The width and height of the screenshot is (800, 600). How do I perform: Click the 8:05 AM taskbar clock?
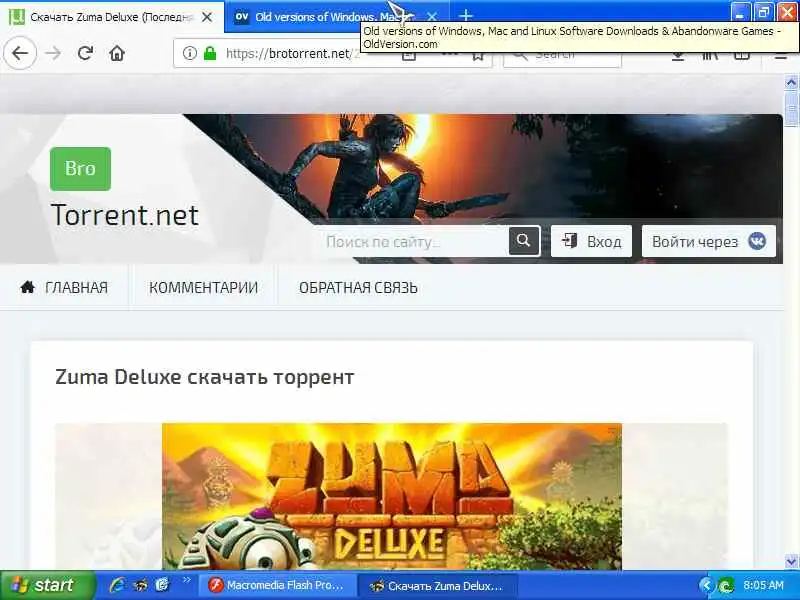[x=763, y=585]
